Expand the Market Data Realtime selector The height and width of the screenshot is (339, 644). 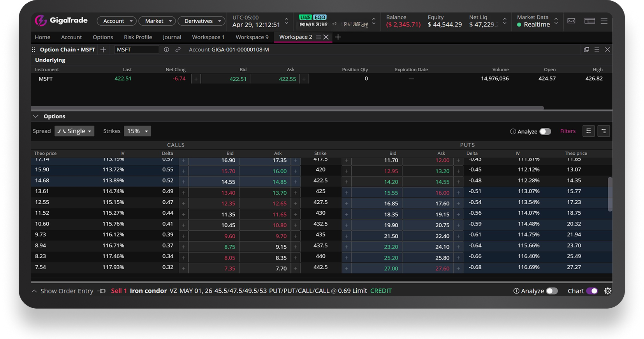tap(556, 21)
